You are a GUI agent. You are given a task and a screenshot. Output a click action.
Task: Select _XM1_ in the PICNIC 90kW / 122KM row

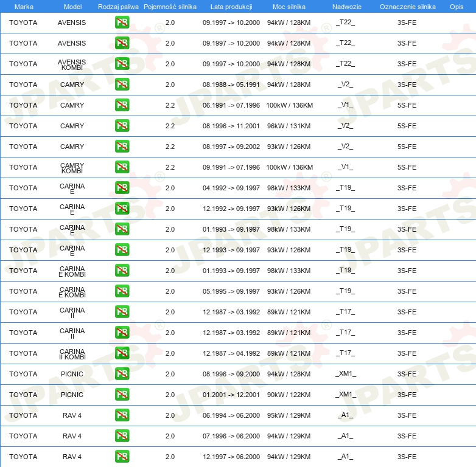click(x=346, y=394)
